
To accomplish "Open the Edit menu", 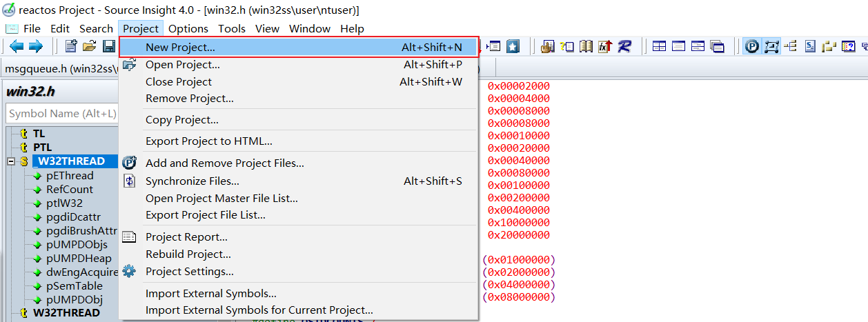I will click(x=60, y=28).
